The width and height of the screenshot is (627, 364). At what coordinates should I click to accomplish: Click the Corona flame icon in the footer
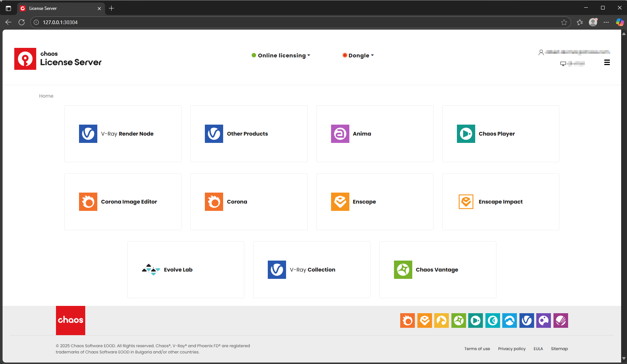(x=407, y=321)
